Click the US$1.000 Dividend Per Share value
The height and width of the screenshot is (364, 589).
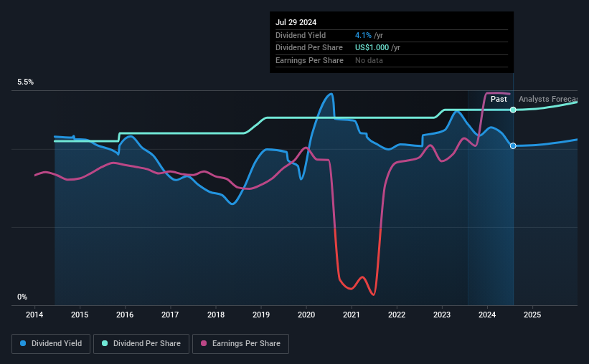tap(372, 48)
